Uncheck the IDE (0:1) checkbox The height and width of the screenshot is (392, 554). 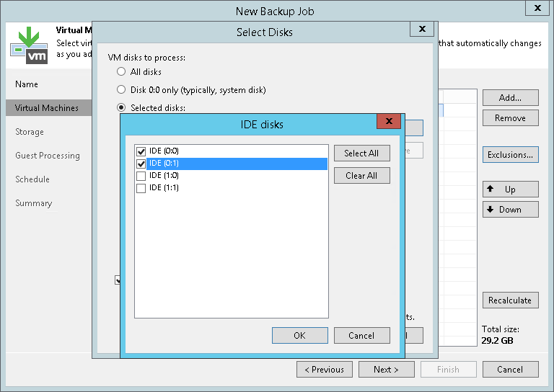coord(141,164)
